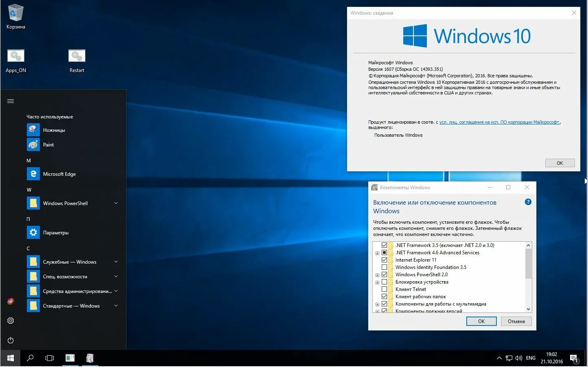
Task: Open Microsoft license terms link
Action: [x=499, y=122]
